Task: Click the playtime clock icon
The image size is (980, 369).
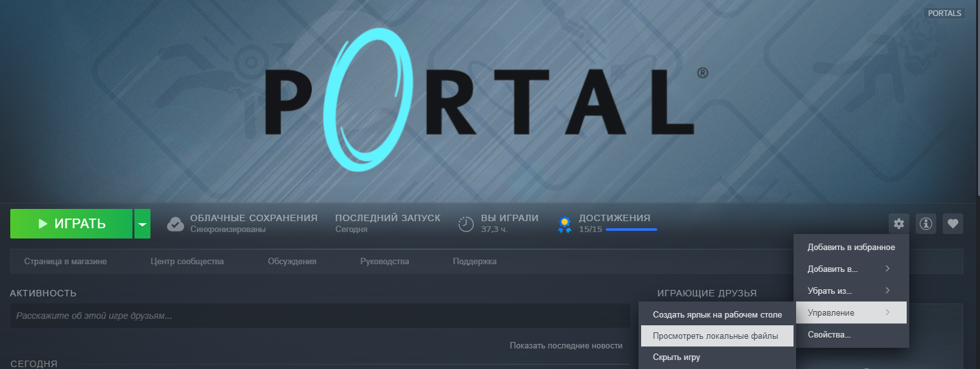Action: coord(466,224)
